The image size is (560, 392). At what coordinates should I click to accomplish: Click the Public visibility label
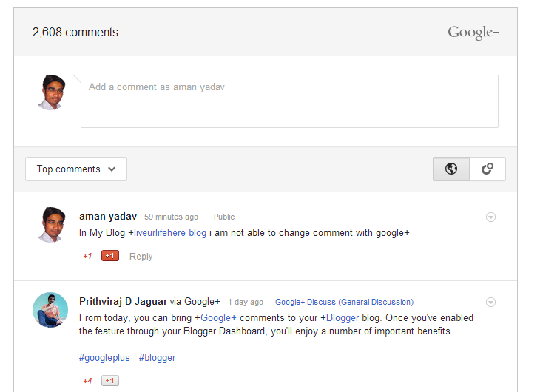[224, 217]
